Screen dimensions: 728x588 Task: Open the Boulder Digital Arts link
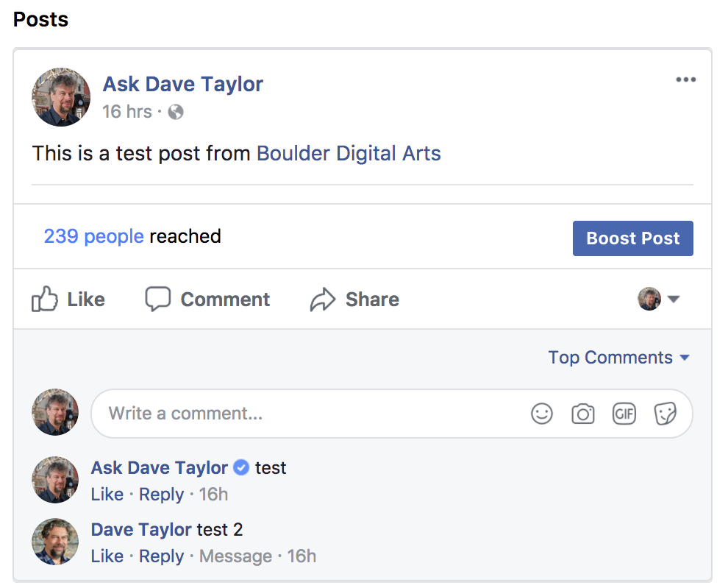pos(349,153)
